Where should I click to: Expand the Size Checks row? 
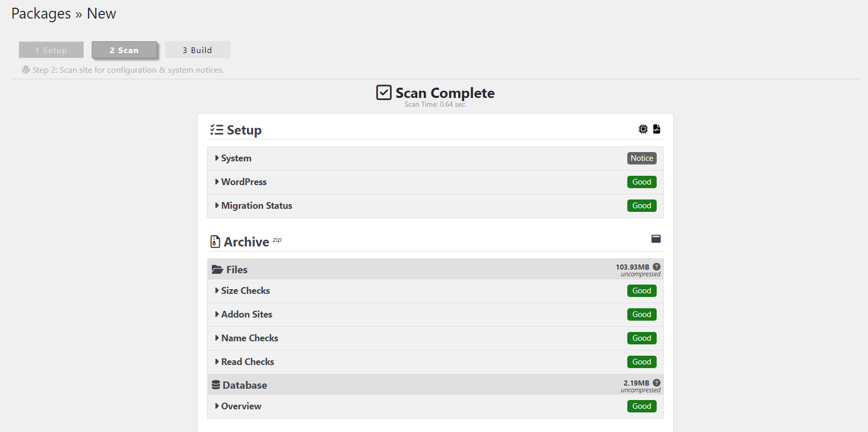(x=245, y=291)
